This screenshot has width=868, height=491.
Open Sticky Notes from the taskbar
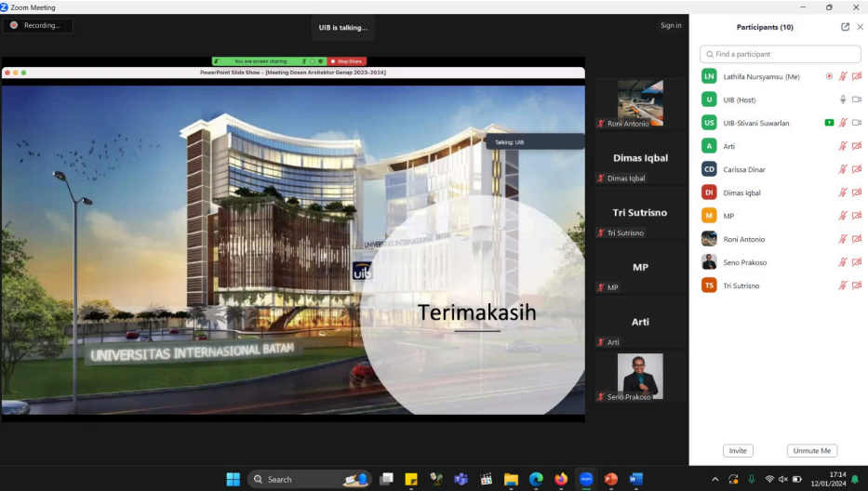tap(411, 479)
